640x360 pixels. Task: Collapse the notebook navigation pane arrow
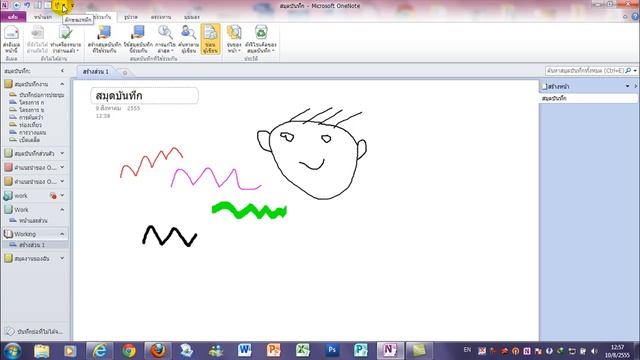(62, 71)
